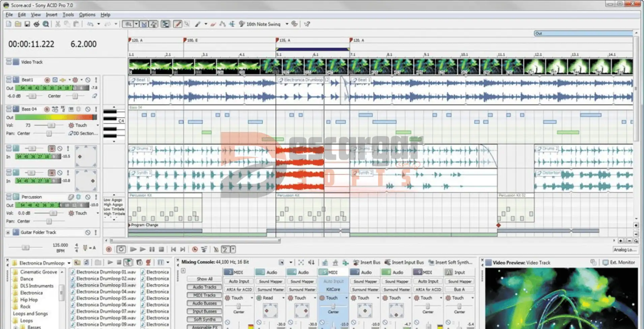Go to start of project button

tap(173, 249)
